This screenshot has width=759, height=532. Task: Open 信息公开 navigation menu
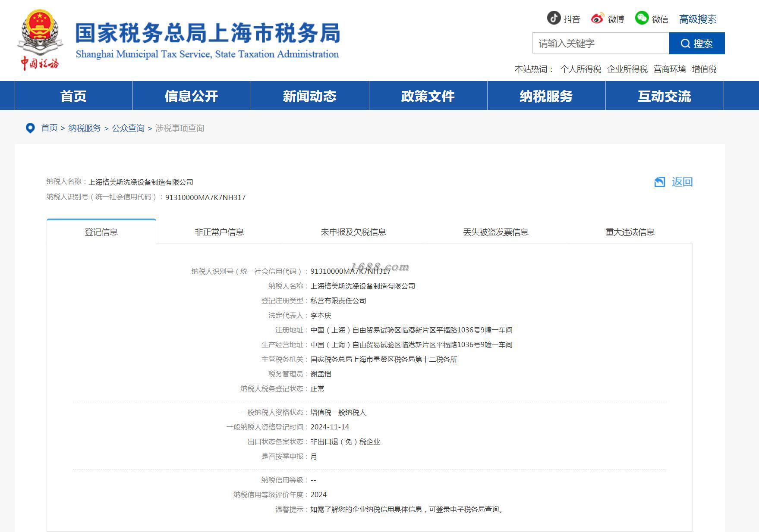point(192,96)
